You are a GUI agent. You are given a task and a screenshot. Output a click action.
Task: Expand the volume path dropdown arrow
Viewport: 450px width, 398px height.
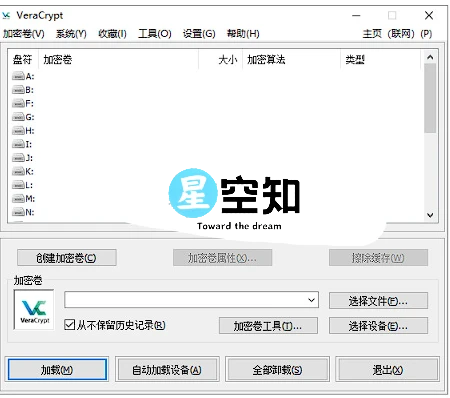(x=311, y=300)
